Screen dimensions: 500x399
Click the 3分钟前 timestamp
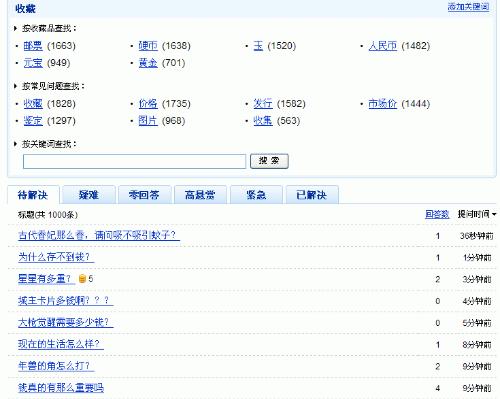click(477, 279)
